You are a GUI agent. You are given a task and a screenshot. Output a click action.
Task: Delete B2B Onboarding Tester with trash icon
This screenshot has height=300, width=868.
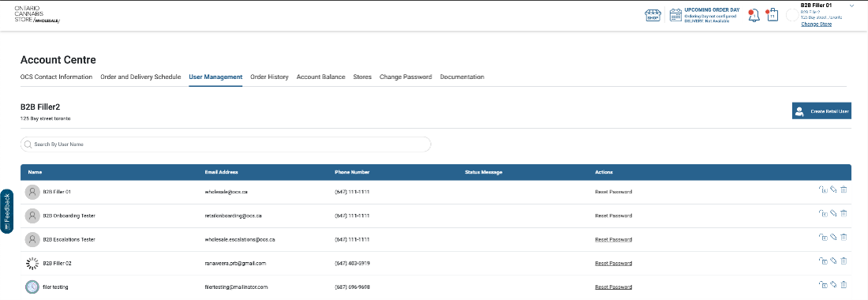[844, 214]
